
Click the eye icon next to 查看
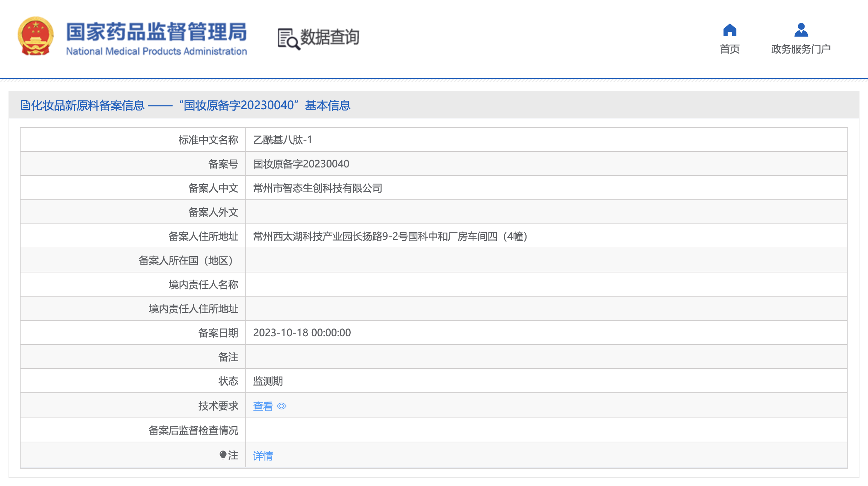coord(282,406)
